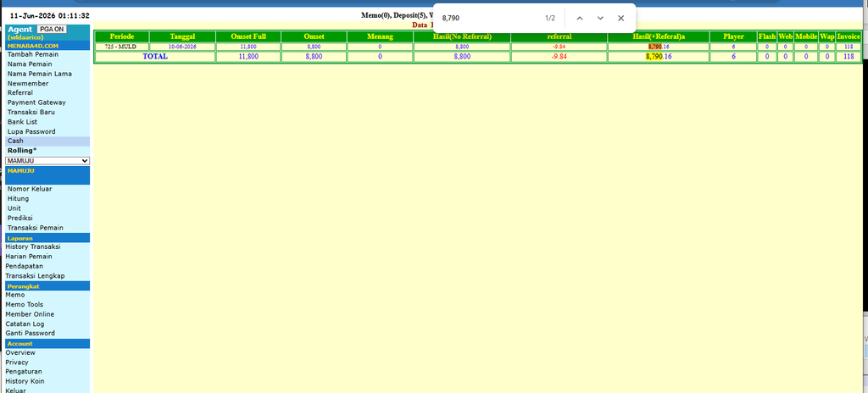Toggle the PGA ON button
868x393 pixels.
52,29
